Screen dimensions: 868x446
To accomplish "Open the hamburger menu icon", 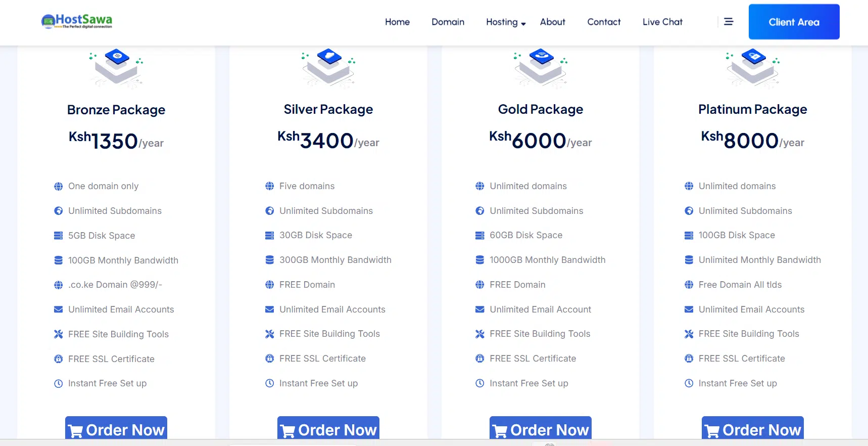I will pos(729,22).
